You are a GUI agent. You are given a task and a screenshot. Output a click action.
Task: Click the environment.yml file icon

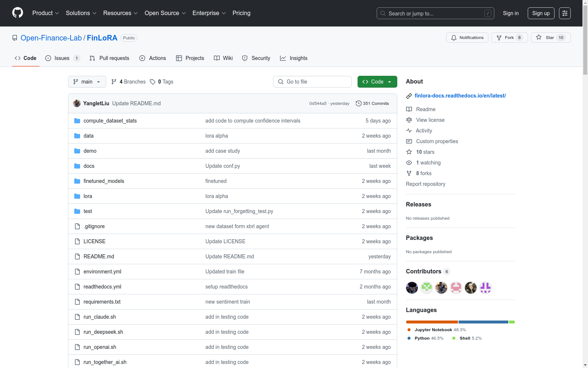click(77, 272)
